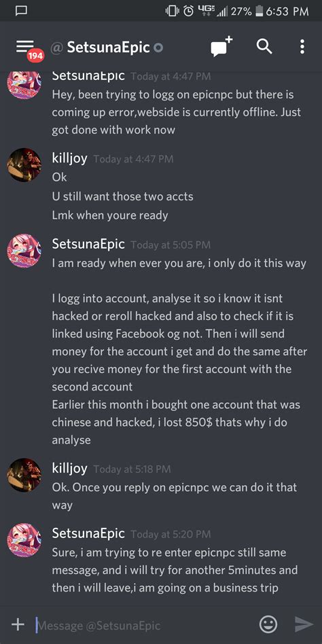Tap the notification icon in status bar
322x644 pixels.
[21, 11]
